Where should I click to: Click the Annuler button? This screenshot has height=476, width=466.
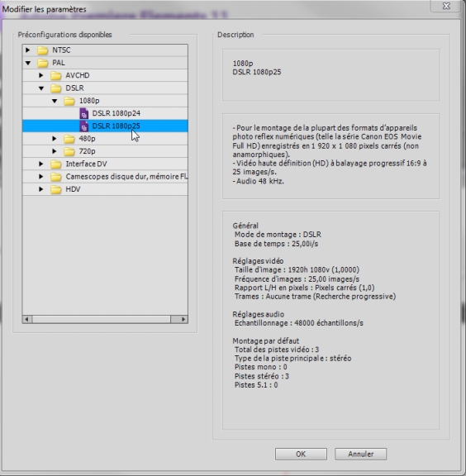pos(361,455)
